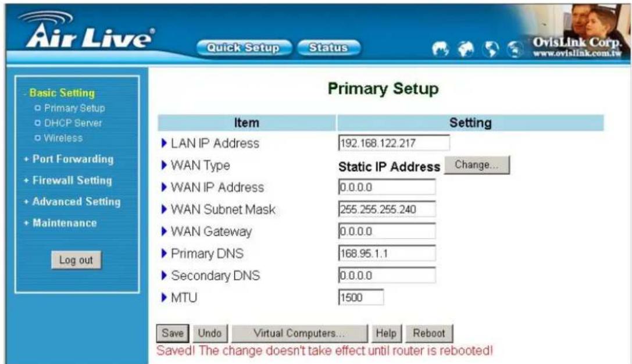Click the Help button
The height and width of the screenshot is (364, 632).
386,333
